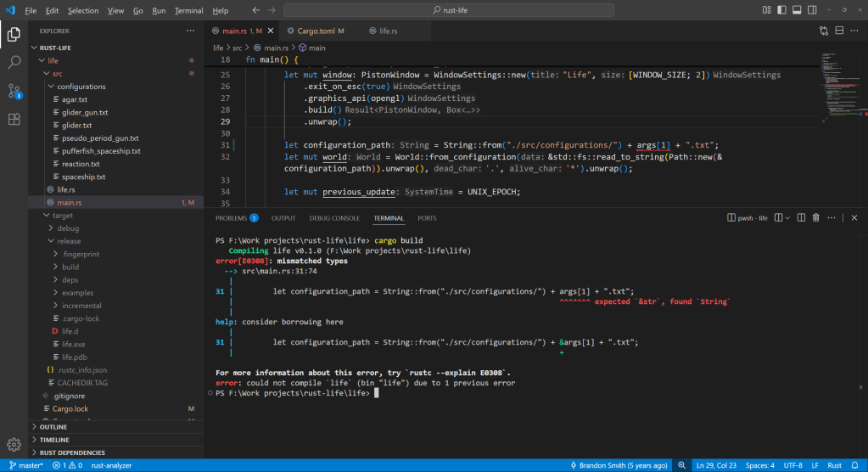Screen dimensions: 868x472
Task: Open the Output panel tab
Action: (283, 218)
